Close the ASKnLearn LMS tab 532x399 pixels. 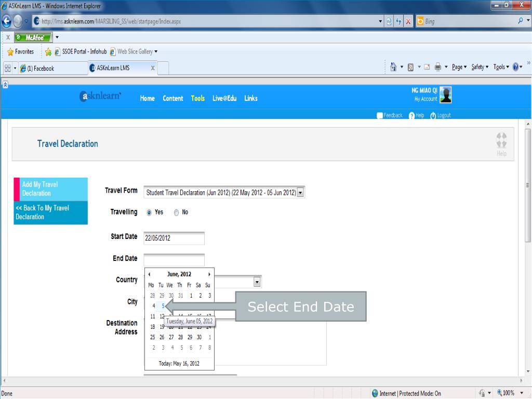[x=153, y=68]
